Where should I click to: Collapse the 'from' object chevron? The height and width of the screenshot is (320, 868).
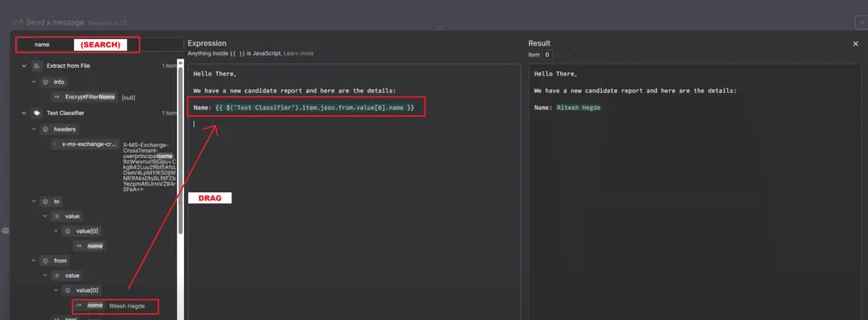(34, 260)
